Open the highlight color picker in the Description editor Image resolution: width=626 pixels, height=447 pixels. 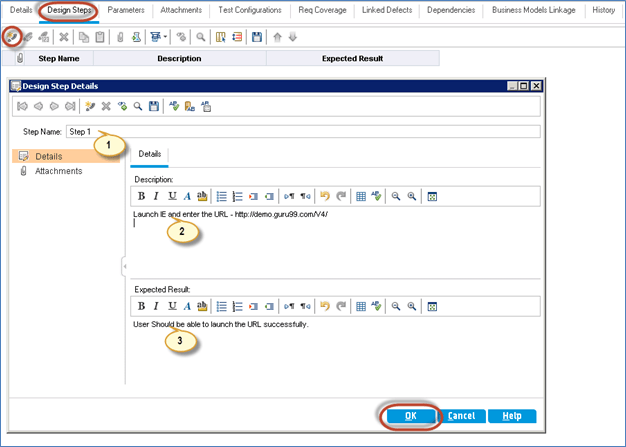coord(201,196)
